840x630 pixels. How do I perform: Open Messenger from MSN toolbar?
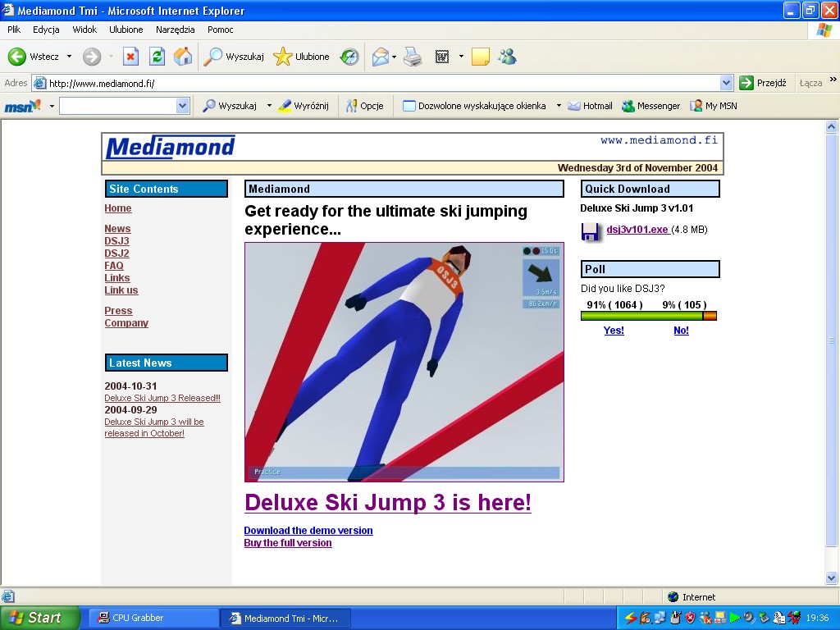651,106
